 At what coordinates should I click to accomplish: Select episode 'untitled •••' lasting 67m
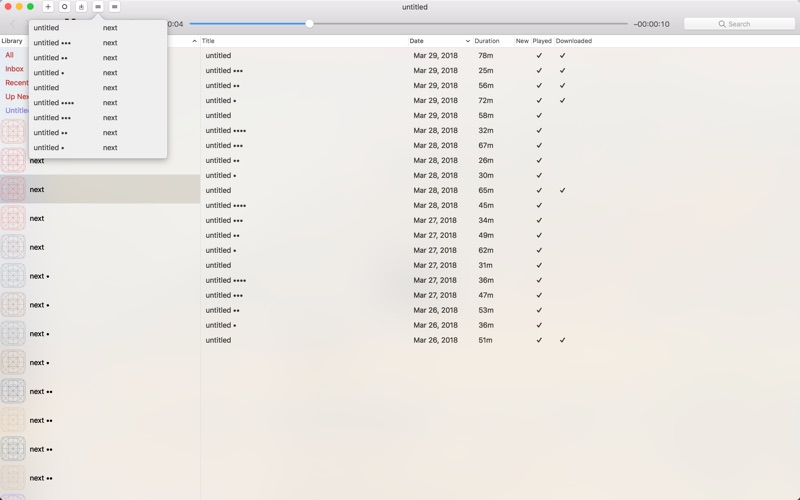(x=224, y=145)
